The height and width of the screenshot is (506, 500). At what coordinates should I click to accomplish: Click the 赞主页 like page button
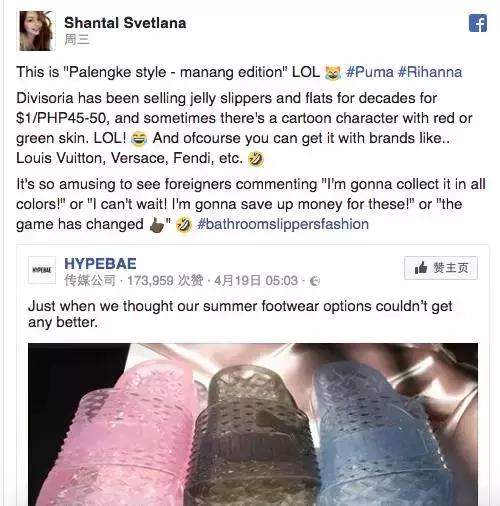point(441,268)
